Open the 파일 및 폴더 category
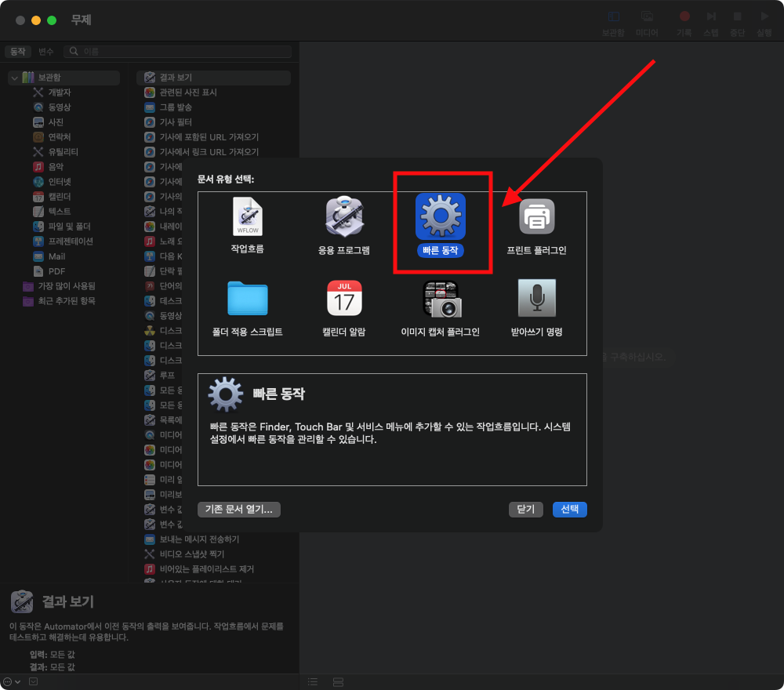The height and width of the screenshot is (690, 784). 62,227
